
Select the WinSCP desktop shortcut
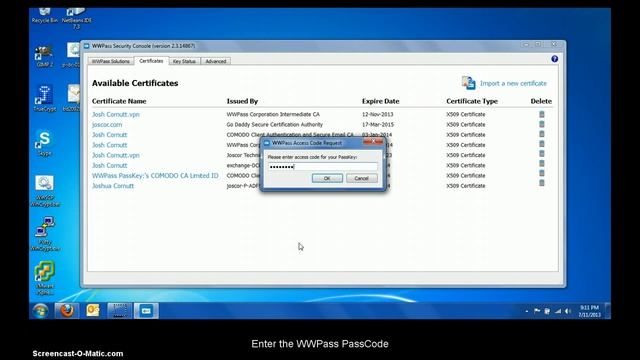tap(45, 191)
